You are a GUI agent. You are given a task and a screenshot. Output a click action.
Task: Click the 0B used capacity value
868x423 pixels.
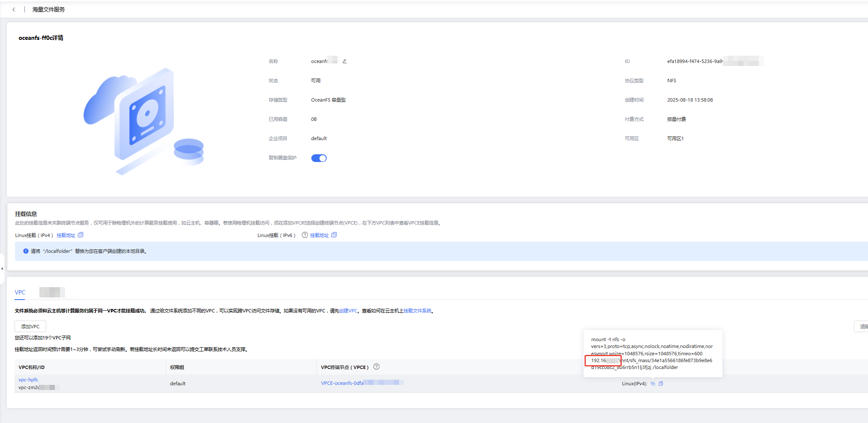coord(314,119)
